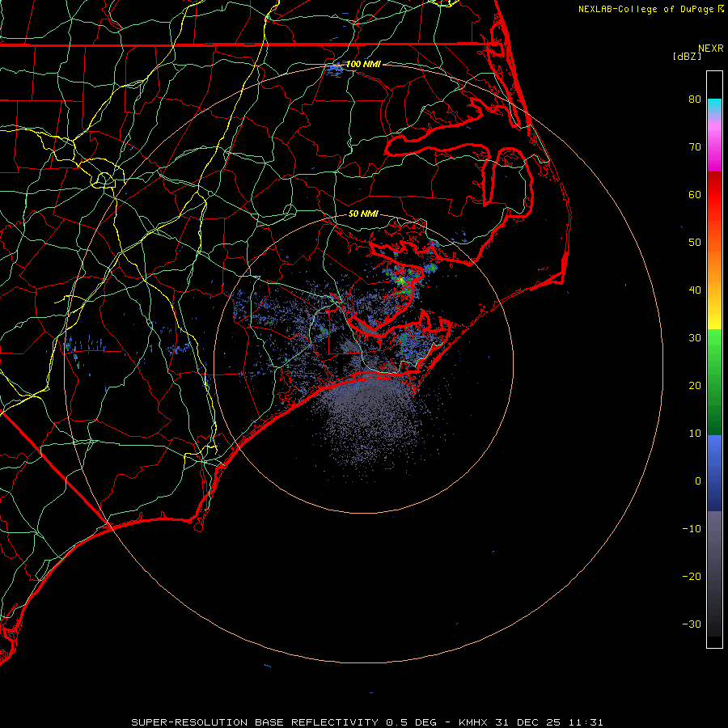Click the 60 value on the dBZ scale

(695, 194)
